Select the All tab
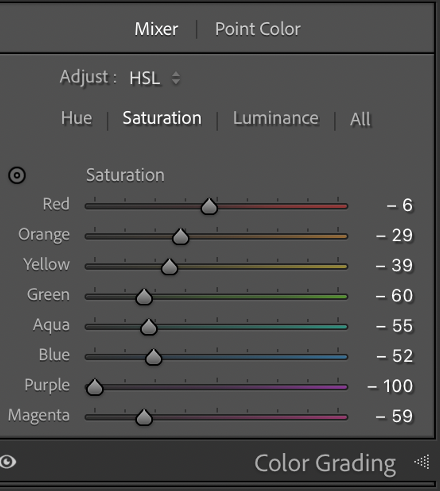 tap(360, 119)
